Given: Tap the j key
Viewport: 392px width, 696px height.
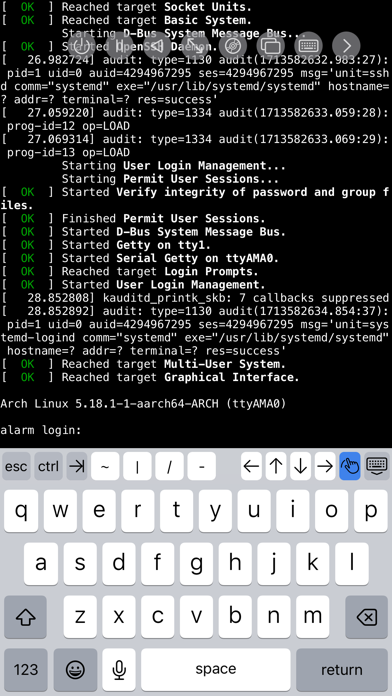Looking at the screenshot, I should (274, 563).
